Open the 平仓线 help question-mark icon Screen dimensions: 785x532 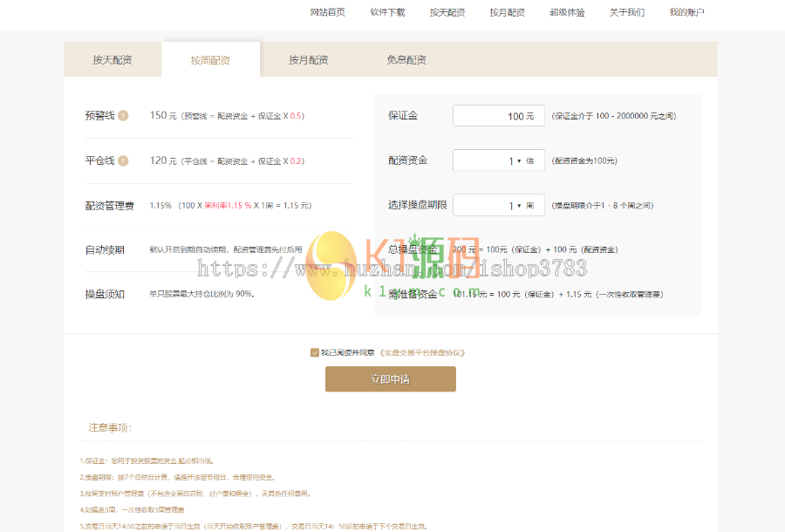123,160
